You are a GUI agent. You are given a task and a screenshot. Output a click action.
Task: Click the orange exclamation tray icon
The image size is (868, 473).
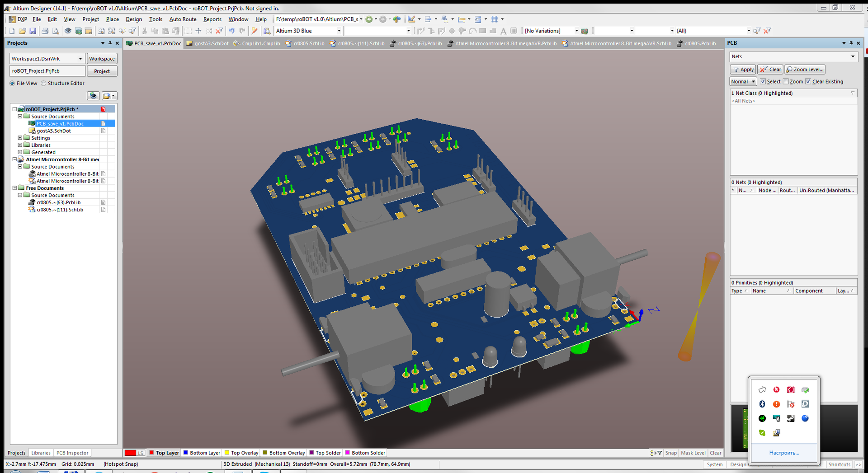(776, 404)
